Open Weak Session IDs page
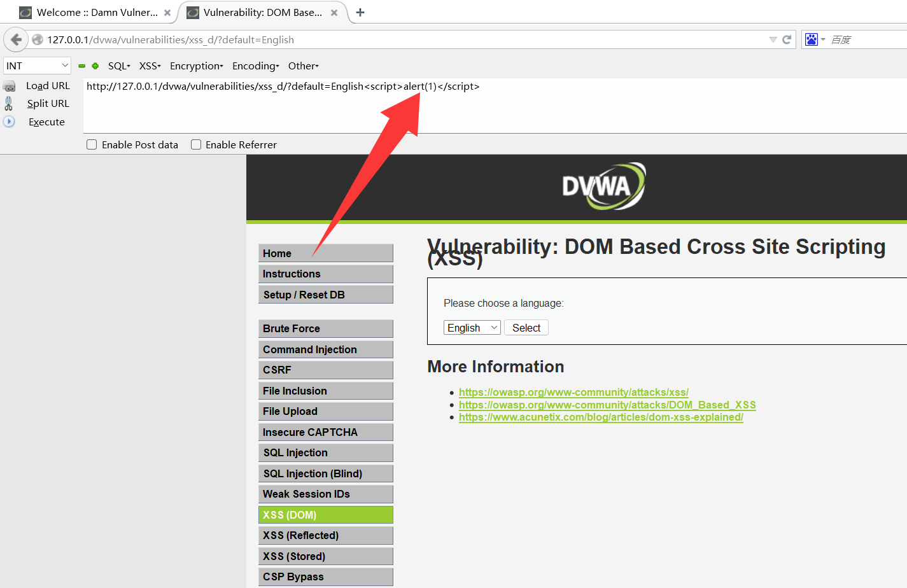Viewport: 907px width, 588px height. tap(326, 494)
